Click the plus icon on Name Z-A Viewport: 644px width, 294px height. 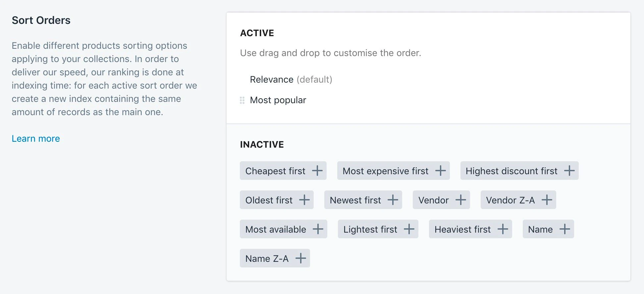[300, 258]
